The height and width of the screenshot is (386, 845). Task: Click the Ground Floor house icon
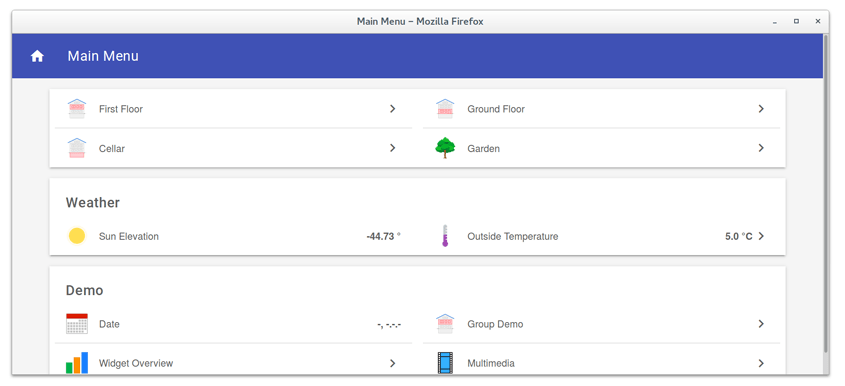click(x=445, y=109)
